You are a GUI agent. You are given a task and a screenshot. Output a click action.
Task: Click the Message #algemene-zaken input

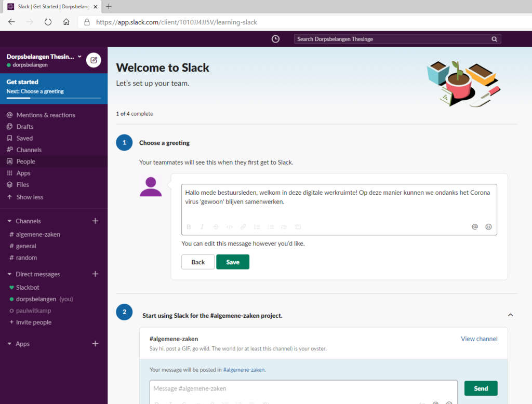(x=303, y=388)
